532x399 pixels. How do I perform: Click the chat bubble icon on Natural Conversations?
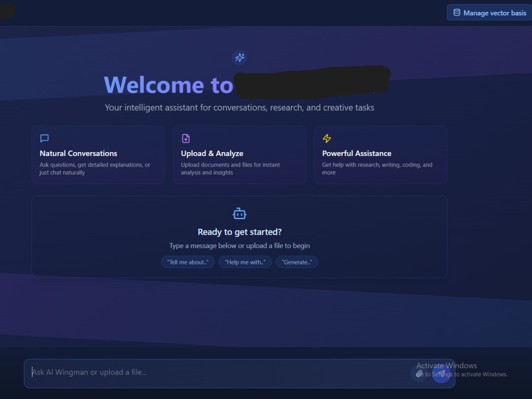pyautogui.click(x=45, y=138)
